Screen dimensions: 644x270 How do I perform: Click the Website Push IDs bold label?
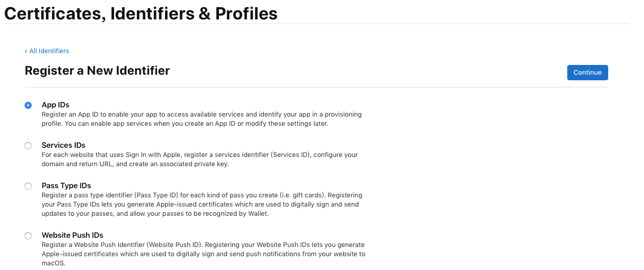(73, 235)
